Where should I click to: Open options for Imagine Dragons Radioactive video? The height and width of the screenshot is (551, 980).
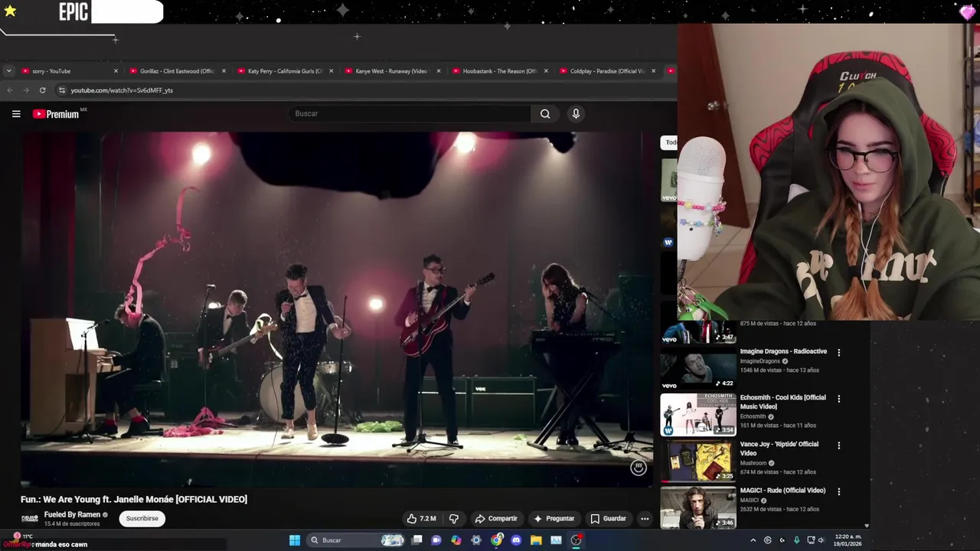[x=838, y=353]
